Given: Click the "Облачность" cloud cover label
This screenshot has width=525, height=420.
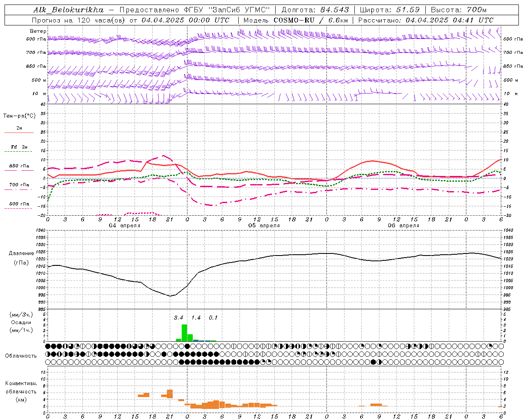Looking at the screenshot, I should coord(21,356).
